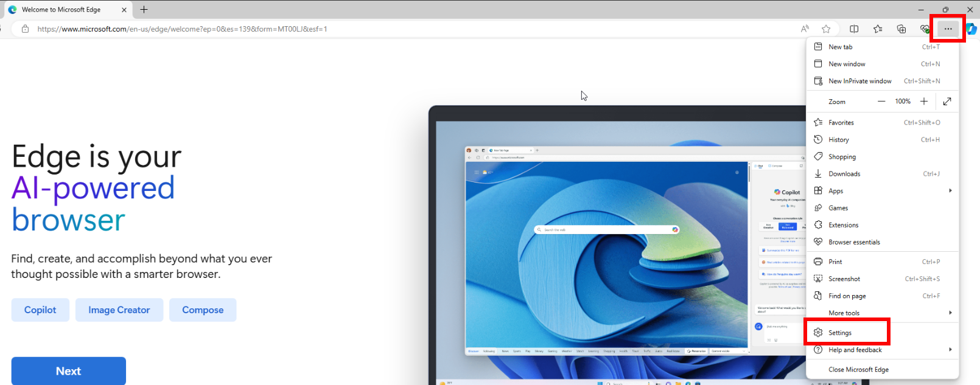
Task: Expand the Apps submenu
Action: [x=883, y=190]
